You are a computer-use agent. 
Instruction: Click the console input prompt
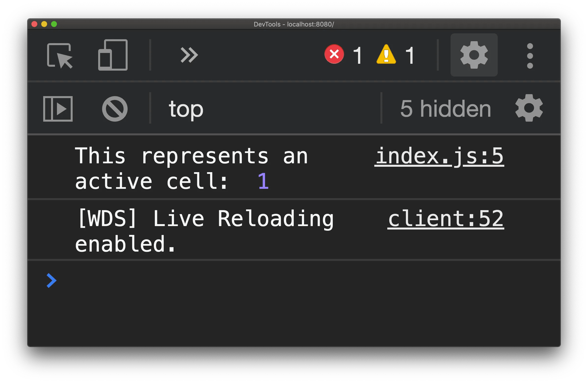coord(173,280)
